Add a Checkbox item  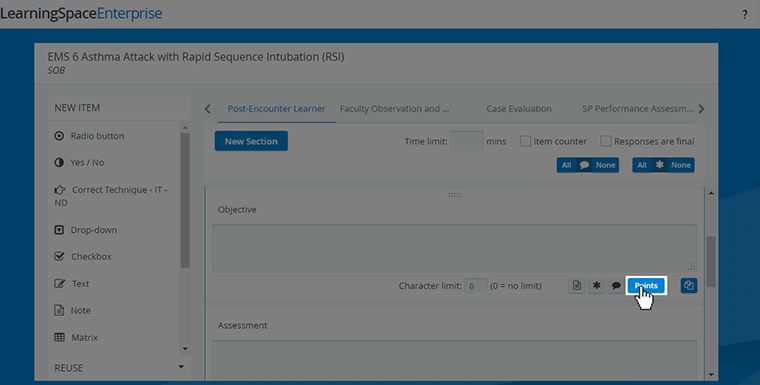83,256
